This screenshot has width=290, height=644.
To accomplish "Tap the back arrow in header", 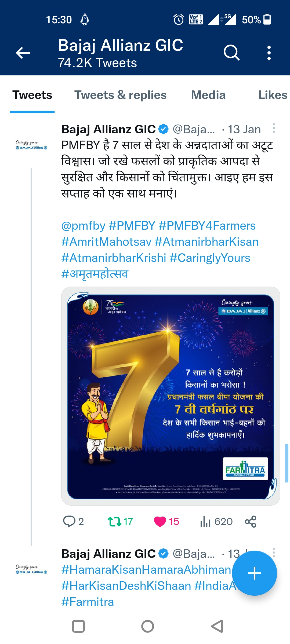I will click(23, 53).
